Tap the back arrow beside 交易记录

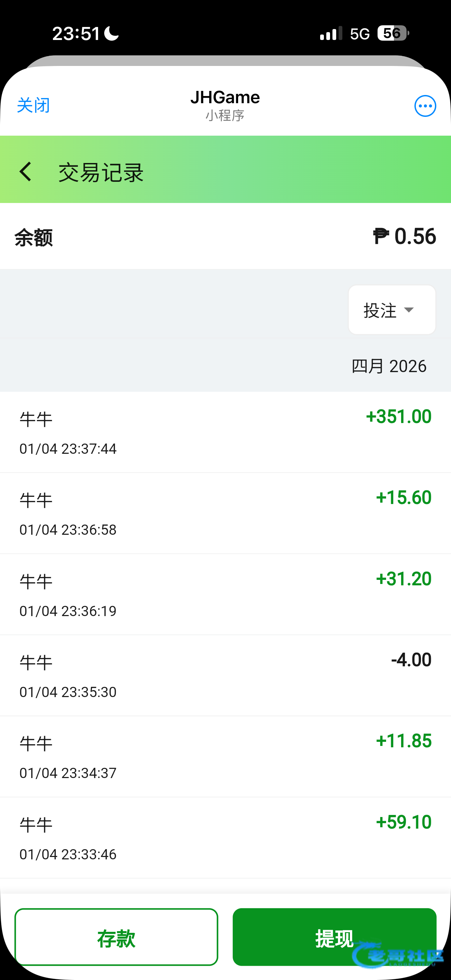tap(26, 172)
